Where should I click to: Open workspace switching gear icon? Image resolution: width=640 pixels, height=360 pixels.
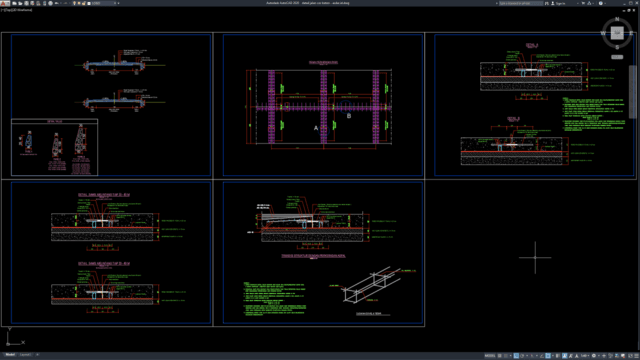click(593, 356)
